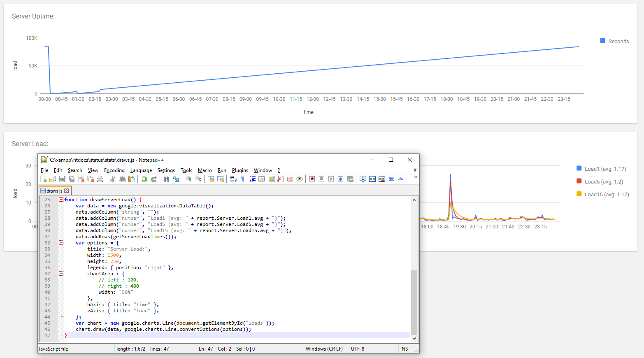Open User Defined Language dialog icon
The height and width of the screenshot is (358, 644).
click(x=262, y=179)
